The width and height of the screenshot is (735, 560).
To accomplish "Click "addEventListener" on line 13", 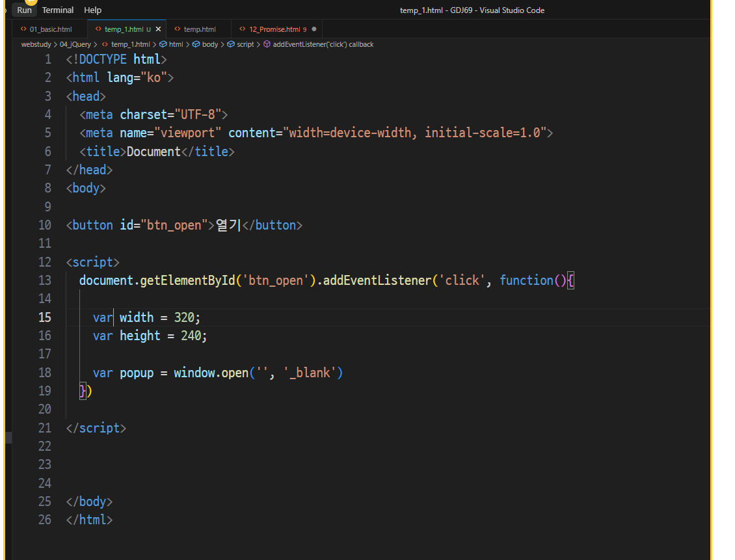I will (x=377, y=280).
